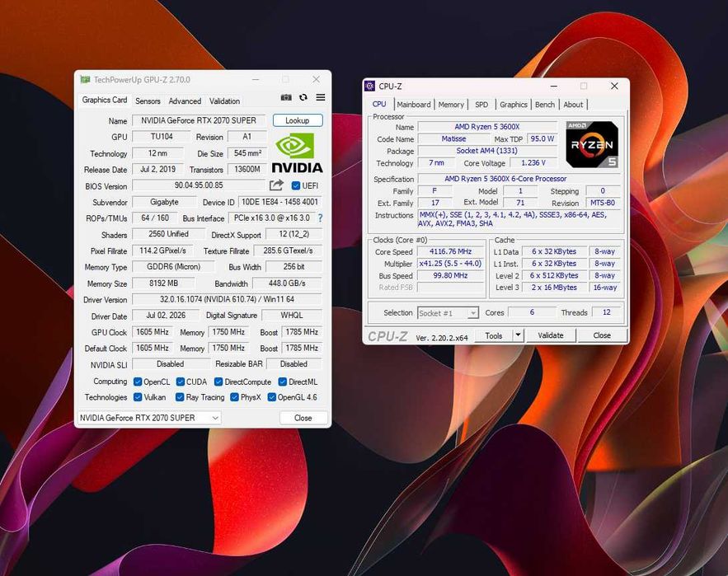728x576 pixels.
Task: Click the GPU-Z title bar app icon
Action: tap(85, 79)
